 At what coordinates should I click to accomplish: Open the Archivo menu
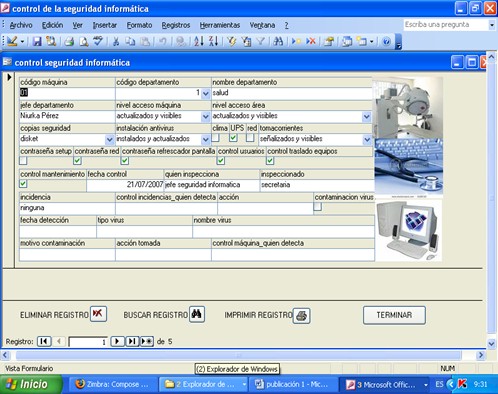click(21, 25)
